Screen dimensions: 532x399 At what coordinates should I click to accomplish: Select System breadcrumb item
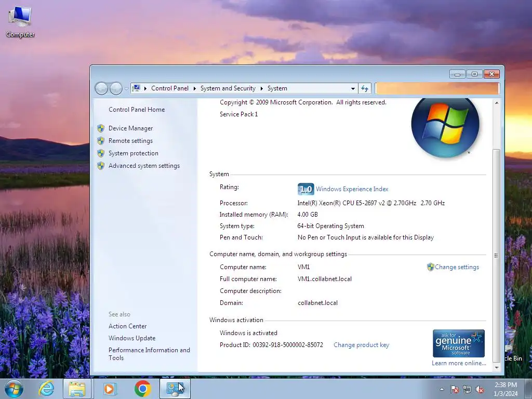[x=277, y=88]
